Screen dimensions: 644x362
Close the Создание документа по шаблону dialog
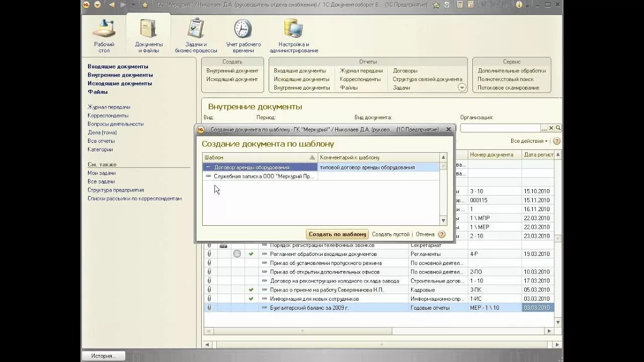click(x=449, y=129)
